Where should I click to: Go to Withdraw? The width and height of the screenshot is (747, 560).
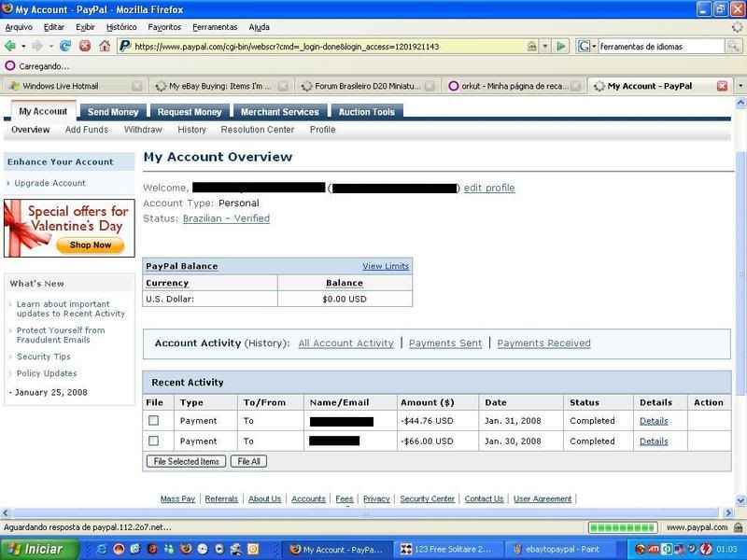click(x=143, y=130)
